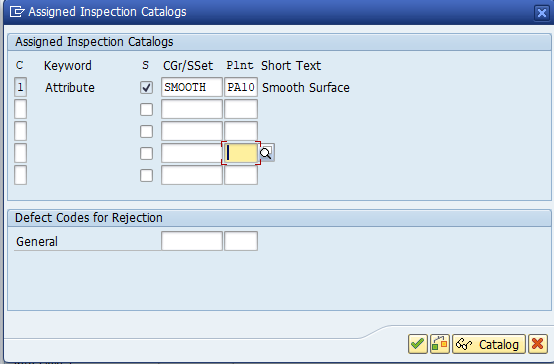This screenshot has height=364, width=554.
Task: Cancel with the red X button
Action: point(538,344)
